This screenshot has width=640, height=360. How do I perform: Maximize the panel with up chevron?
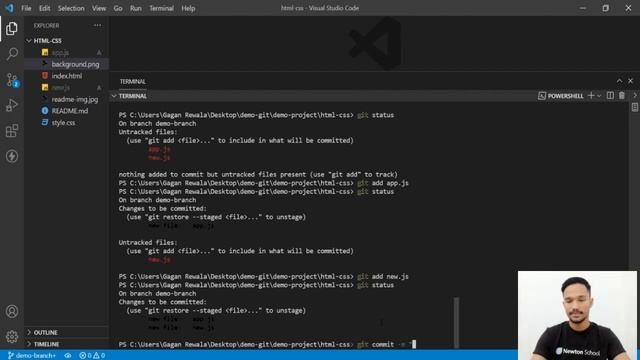619,81
